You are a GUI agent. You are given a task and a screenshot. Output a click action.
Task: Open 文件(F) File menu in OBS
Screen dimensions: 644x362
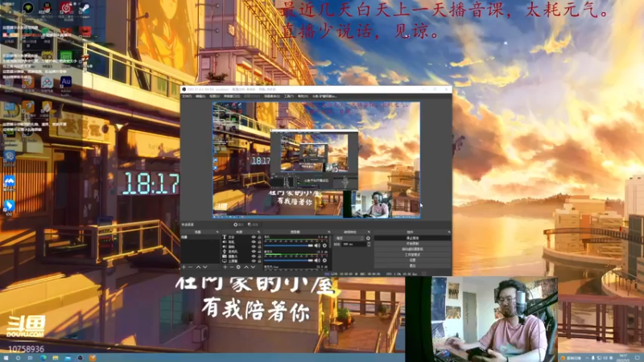tap(188, 96)
